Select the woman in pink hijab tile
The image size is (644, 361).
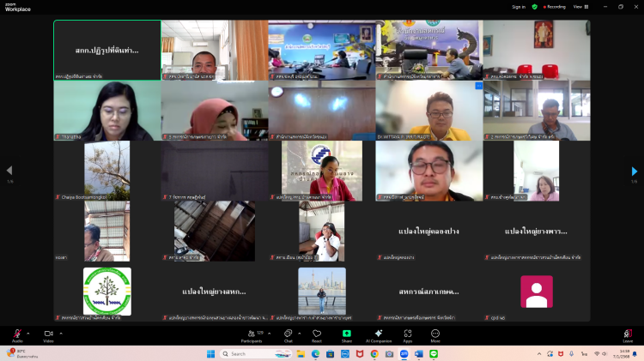[x=215, y=111]
